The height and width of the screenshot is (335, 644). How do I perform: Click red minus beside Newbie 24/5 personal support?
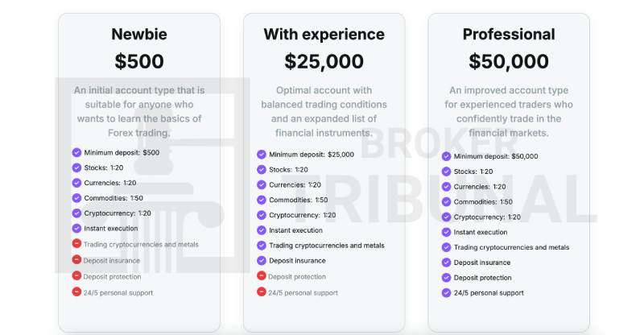[76, 292]
